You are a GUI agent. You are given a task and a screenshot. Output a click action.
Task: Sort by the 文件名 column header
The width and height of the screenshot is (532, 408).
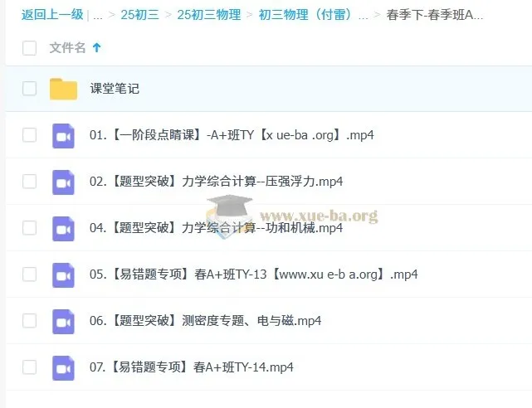pyautogui.click(x=67, y=48)
